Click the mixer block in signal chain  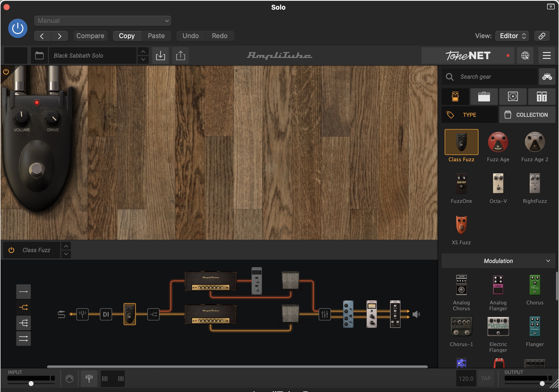point(325,314)
